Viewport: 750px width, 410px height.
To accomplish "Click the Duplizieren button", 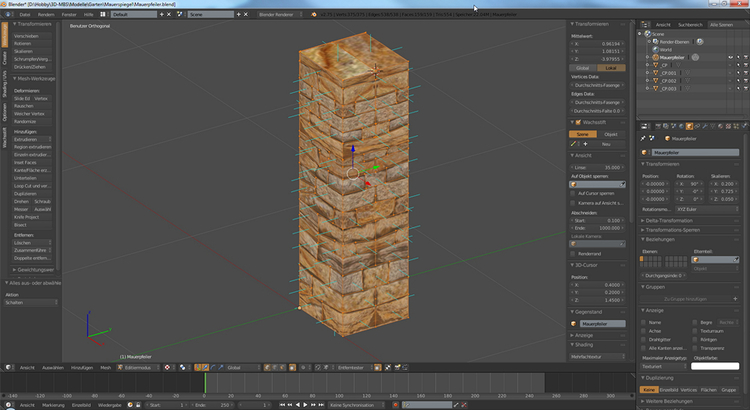I will (32, 194).
